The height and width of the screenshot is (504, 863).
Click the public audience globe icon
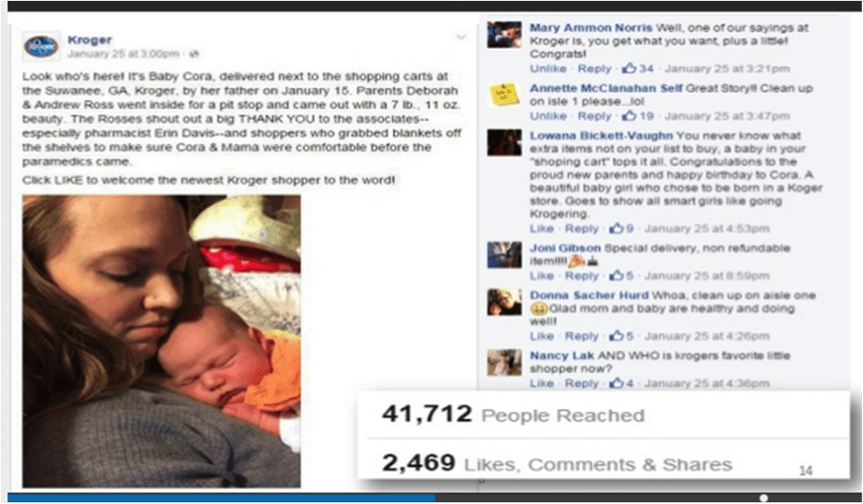[194, 54]
